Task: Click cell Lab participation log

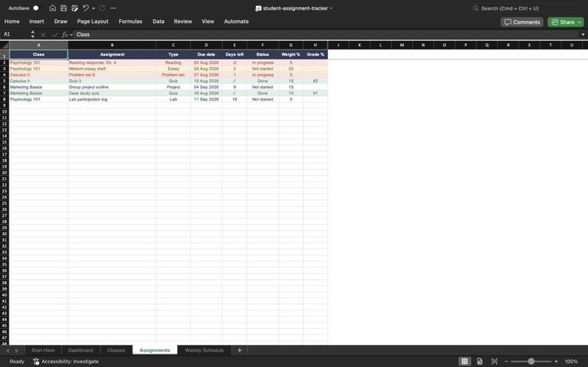Action: [x=112, y=99]
